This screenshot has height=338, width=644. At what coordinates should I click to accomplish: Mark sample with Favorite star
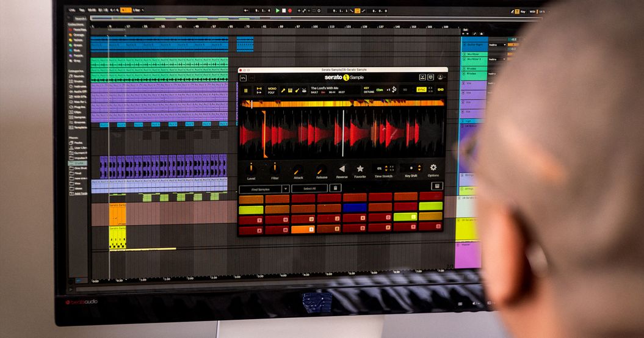[x=360, y=168]
